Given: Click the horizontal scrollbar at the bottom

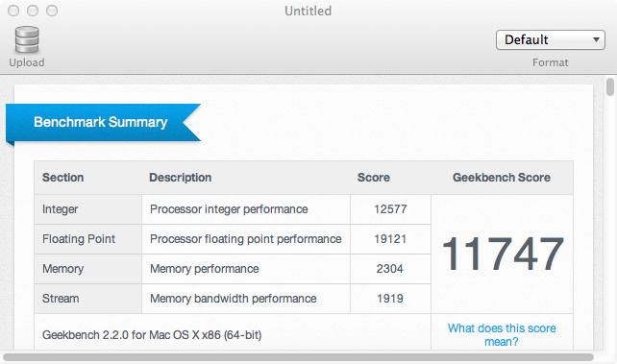Looking at the screenshot, I should 298,357.
